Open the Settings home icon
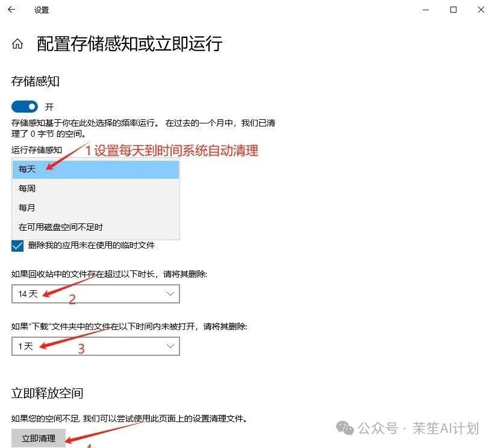 click(17, 43)
